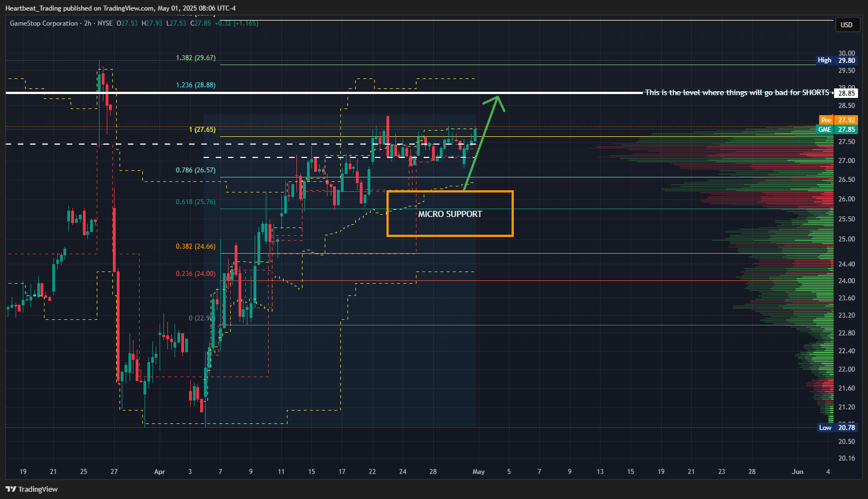The width and height of the screenshot is (868, 499).
Task: Click the 22.00 price axis label
Action: (847, 369)
